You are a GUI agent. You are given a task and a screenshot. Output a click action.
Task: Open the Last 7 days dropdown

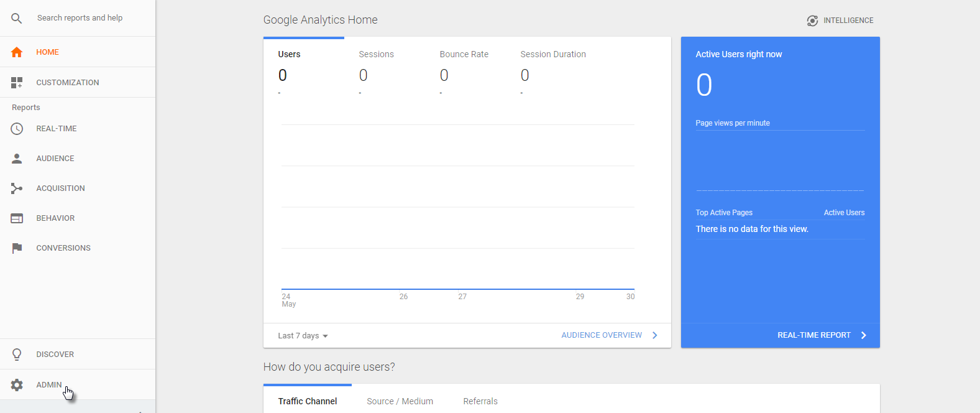303,336
